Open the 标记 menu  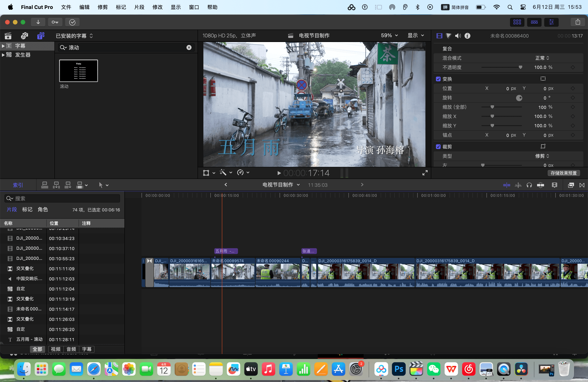tap(121, 7)
